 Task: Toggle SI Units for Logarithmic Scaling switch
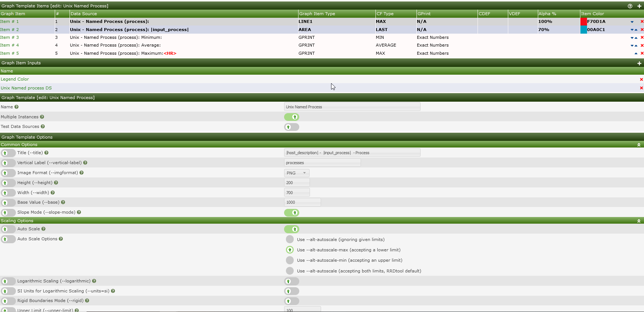pos(291,291)
